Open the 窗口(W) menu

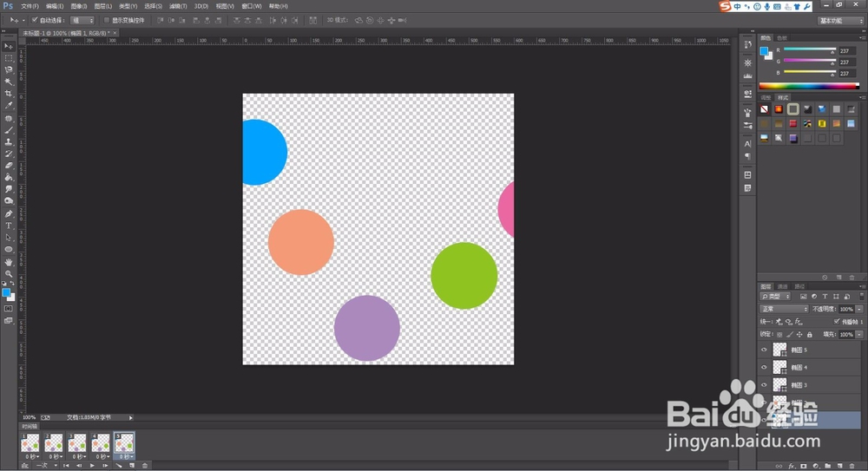252,6
